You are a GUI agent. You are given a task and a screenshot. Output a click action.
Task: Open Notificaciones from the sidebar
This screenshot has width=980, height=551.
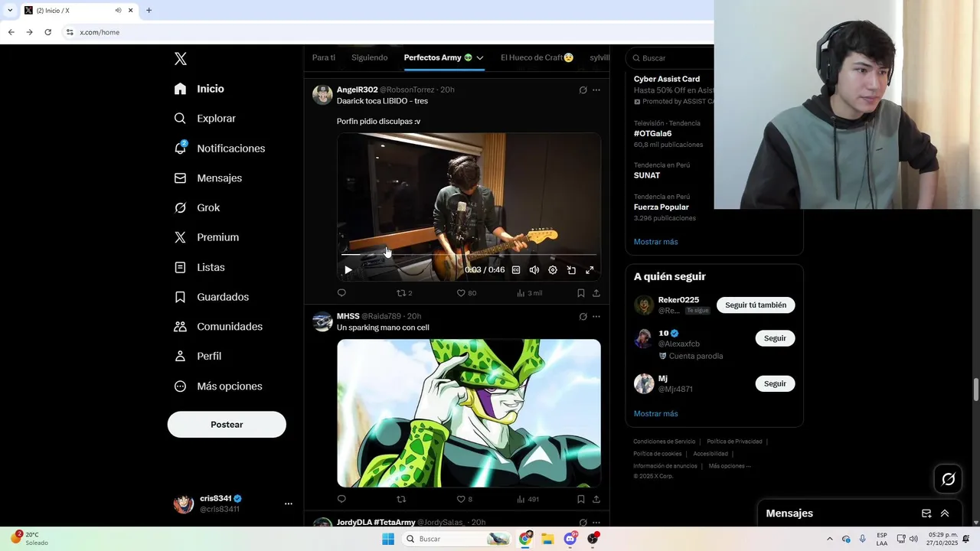(x=219, y=148)
